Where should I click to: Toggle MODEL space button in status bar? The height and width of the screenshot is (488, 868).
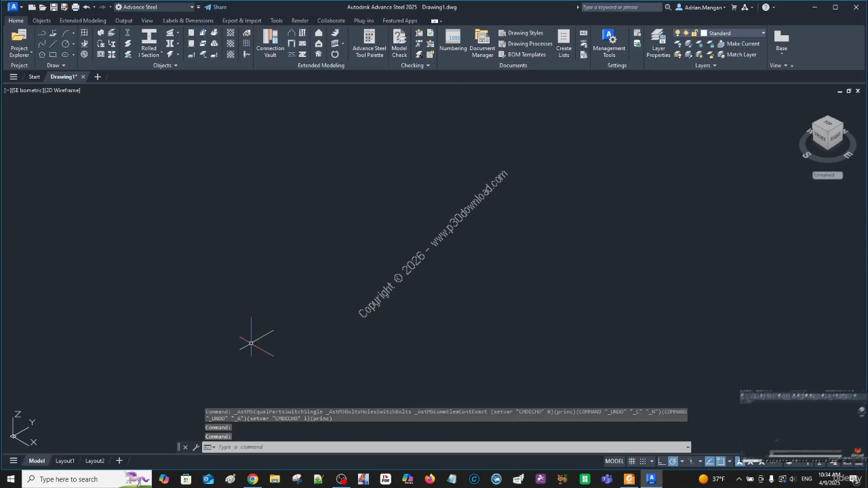click(614, 462)
